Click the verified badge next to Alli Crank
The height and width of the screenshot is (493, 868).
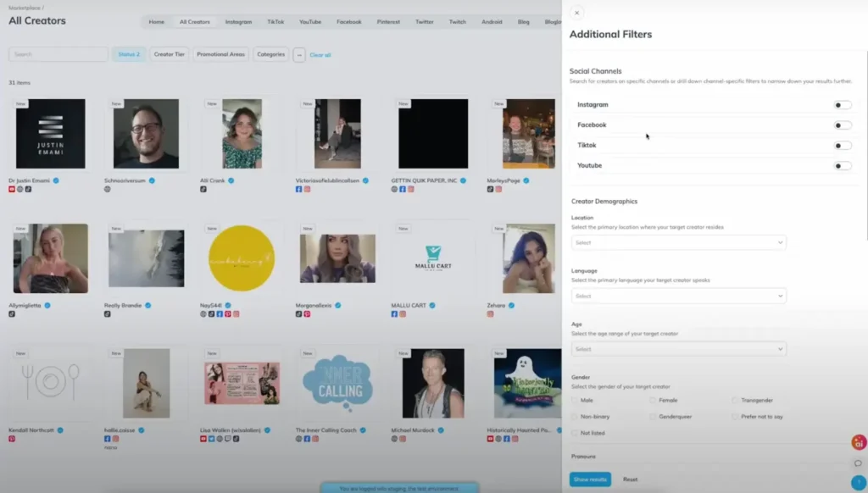(x=231, y=180)
